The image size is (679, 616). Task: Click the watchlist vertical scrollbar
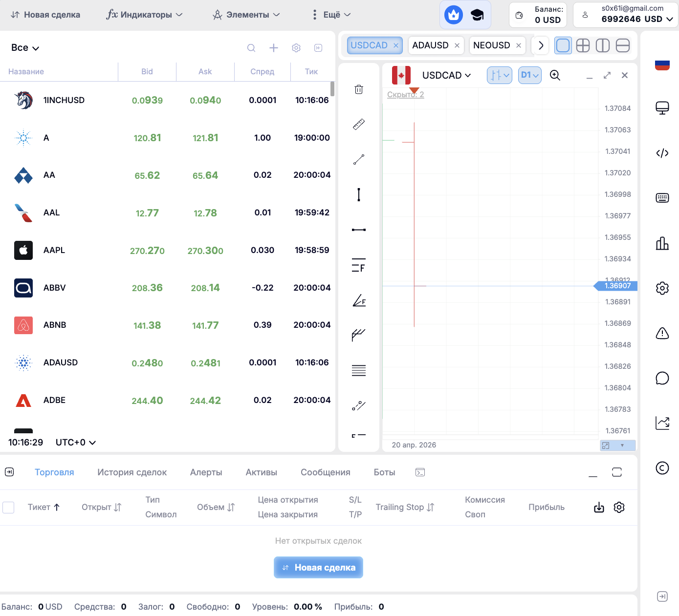[332, 89]
